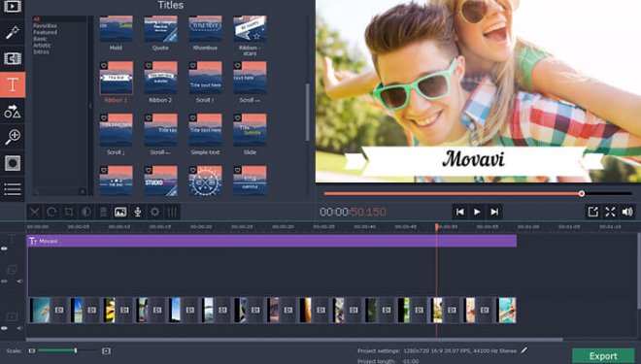Skip to previous frame
The height and width of the screenshot is (364, 641).
(x=460, y=212)
